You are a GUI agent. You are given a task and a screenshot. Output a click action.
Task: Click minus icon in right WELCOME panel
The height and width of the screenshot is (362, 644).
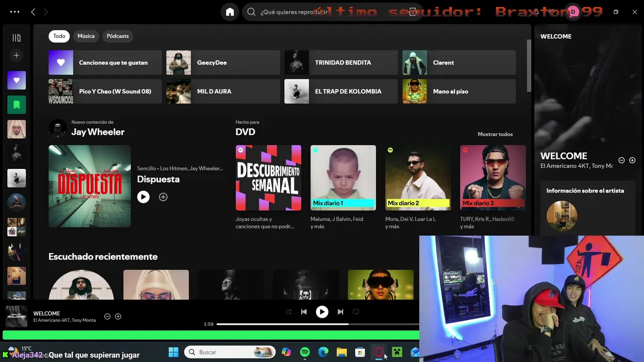[621, 160]
